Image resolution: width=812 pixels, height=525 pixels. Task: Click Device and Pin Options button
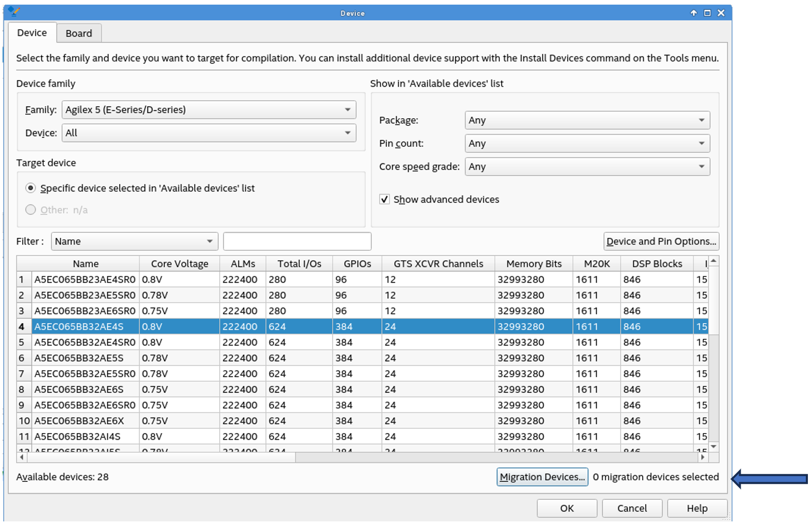click(x=661, y=241)
